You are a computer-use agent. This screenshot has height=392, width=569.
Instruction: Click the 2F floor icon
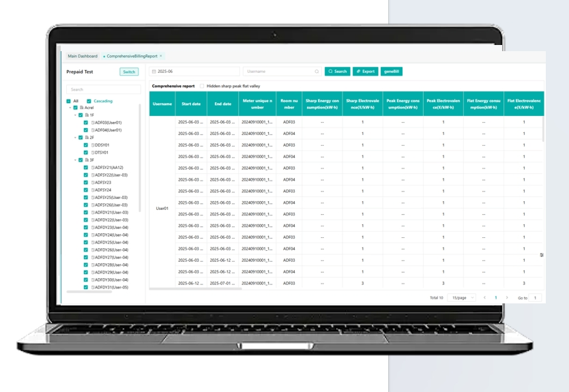point(87,138)
